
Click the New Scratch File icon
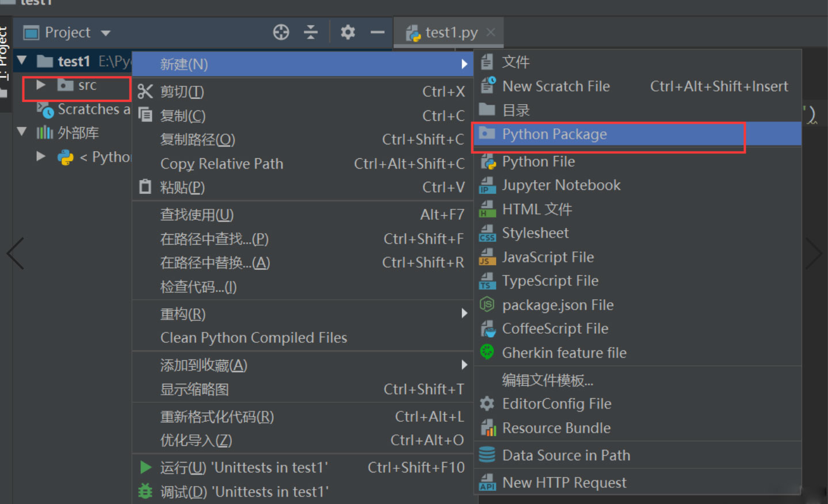(x=487, y=85)
